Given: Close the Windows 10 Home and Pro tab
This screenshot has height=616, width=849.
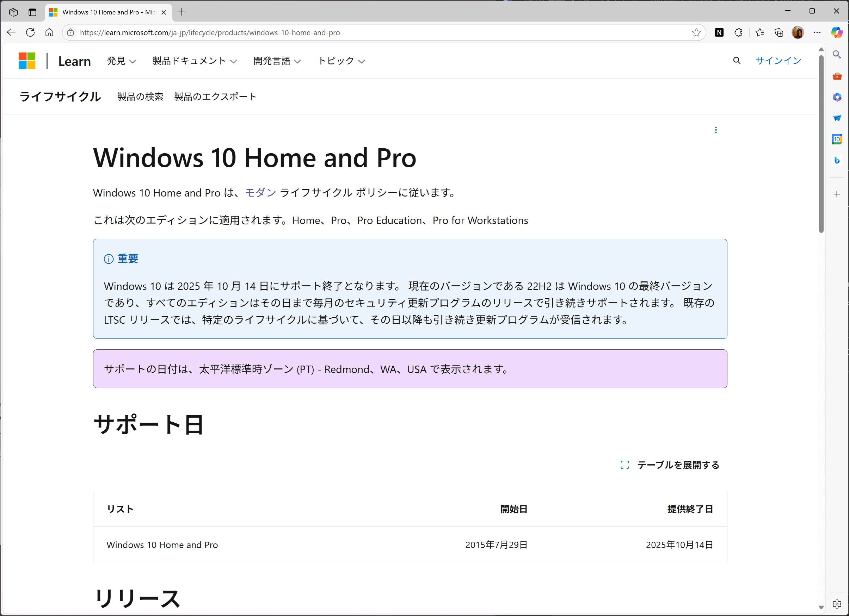Looking at the screenshot, I should 164,12.
